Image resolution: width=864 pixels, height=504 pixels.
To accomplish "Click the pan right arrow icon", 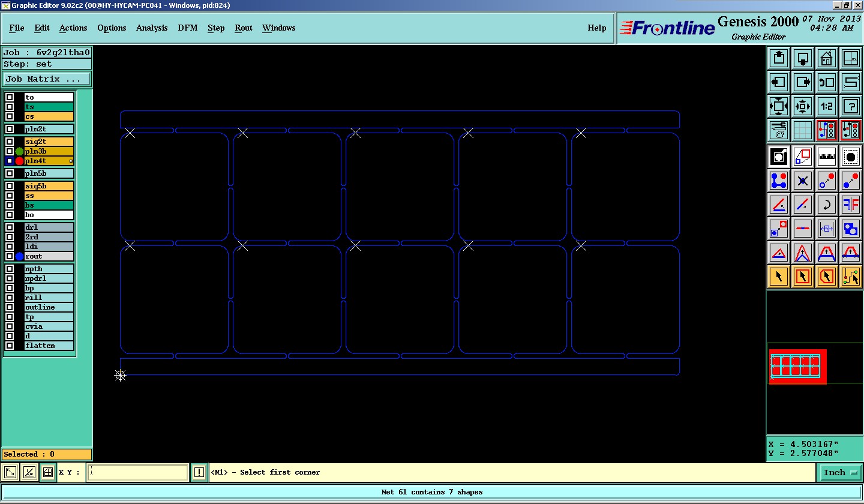I will point(803,82).
